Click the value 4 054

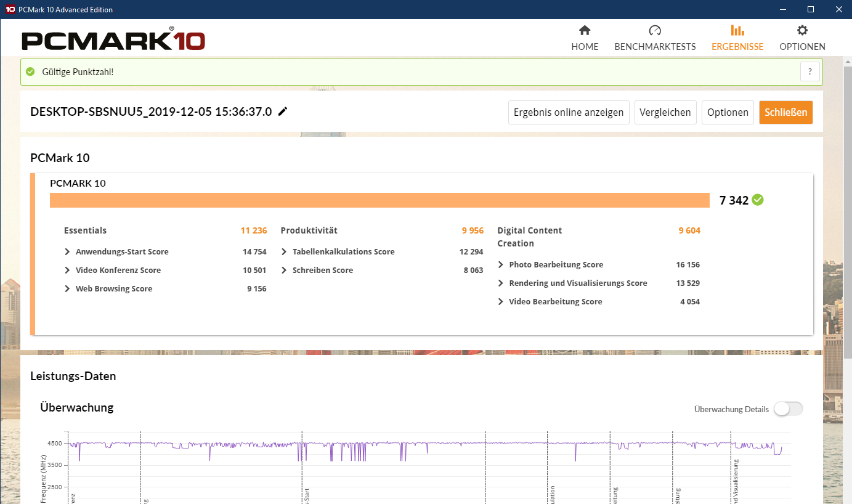690,302
